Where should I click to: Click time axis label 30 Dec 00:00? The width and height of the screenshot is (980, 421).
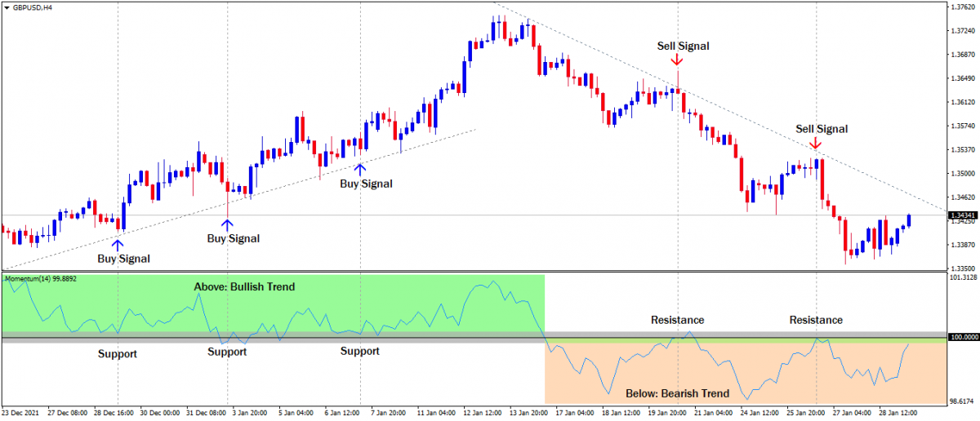click(162, 413)
